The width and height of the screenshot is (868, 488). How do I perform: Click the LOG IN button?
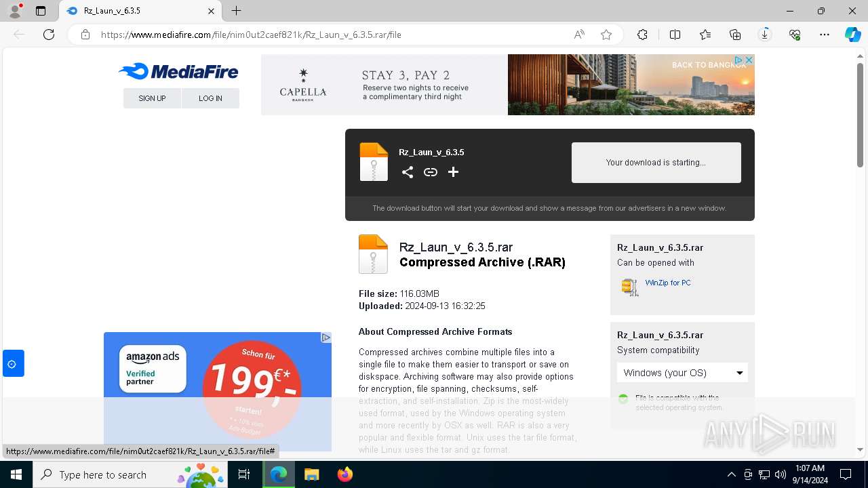coord(210,98)
